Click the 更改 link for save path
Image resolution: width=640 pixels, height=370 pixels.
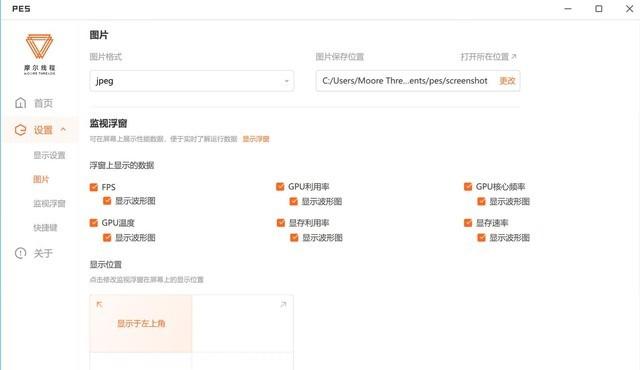pos(507,81)
